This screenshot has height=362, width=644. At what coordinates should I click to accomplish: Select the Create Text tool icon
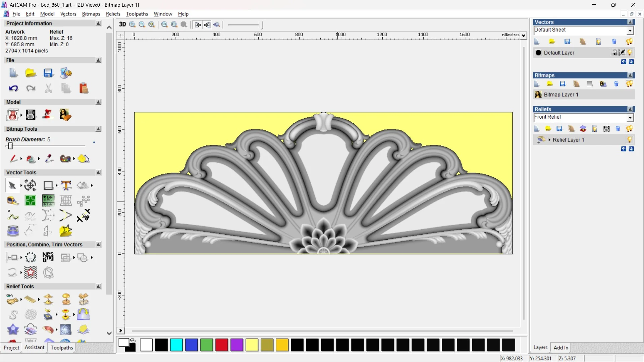point(66,185)
